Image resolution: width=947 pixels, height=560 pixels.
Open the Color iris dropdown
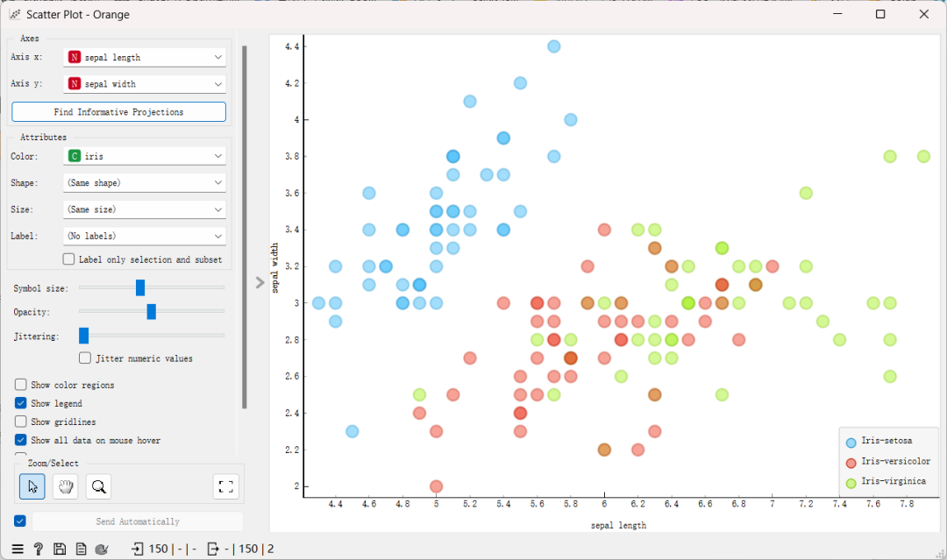pos(145,156)
